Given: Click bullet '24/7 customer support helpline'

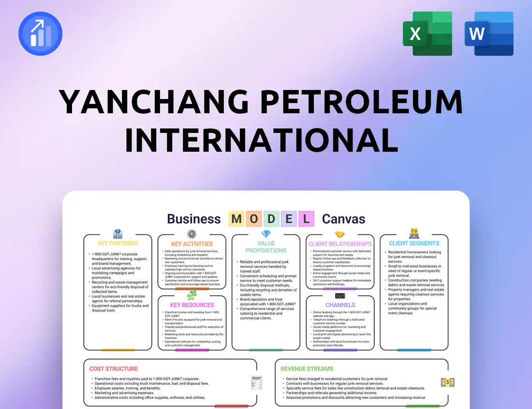Looking at the screenshot, I should point(341,282).
